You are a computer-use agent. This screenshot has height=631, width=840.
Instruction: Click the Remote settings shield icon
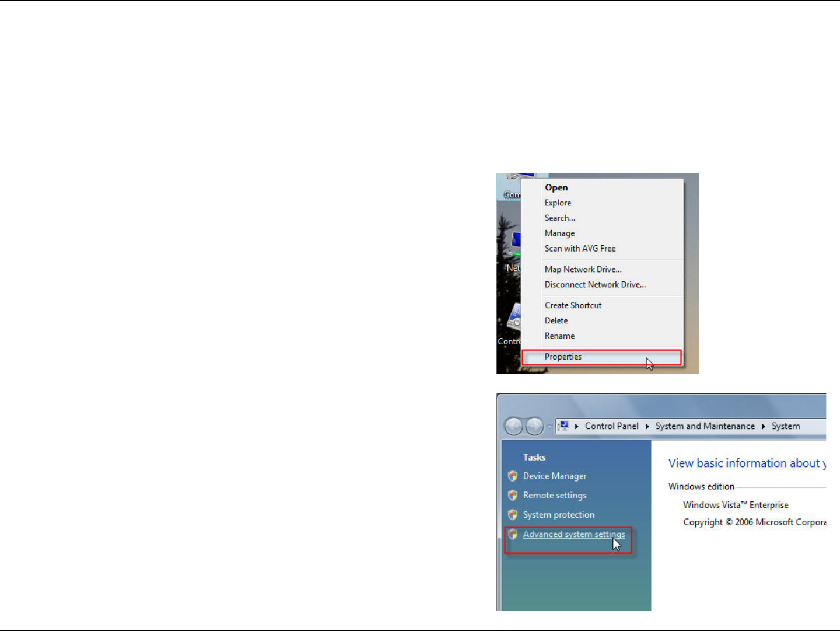[x=513, y=495]
